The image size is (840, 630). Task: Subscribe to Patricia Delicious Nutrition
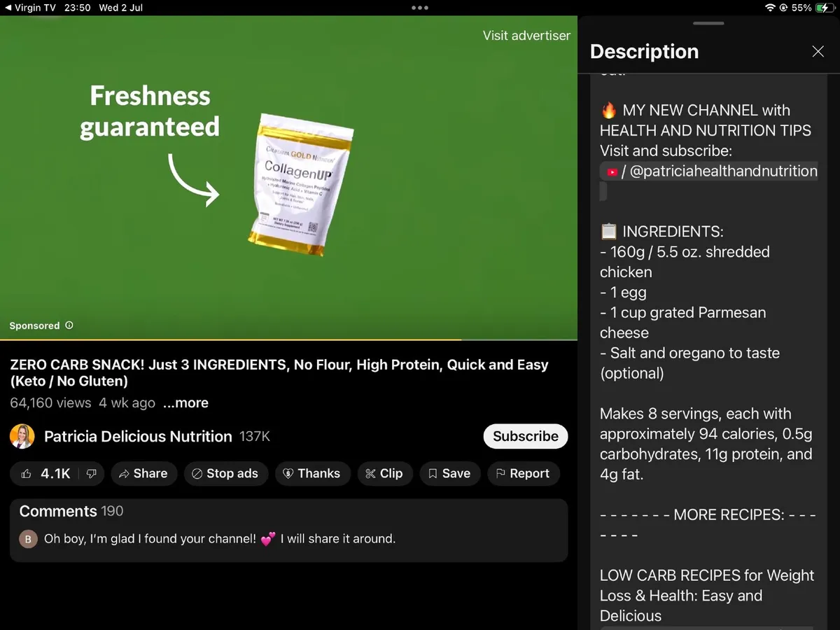click(525, 436)
